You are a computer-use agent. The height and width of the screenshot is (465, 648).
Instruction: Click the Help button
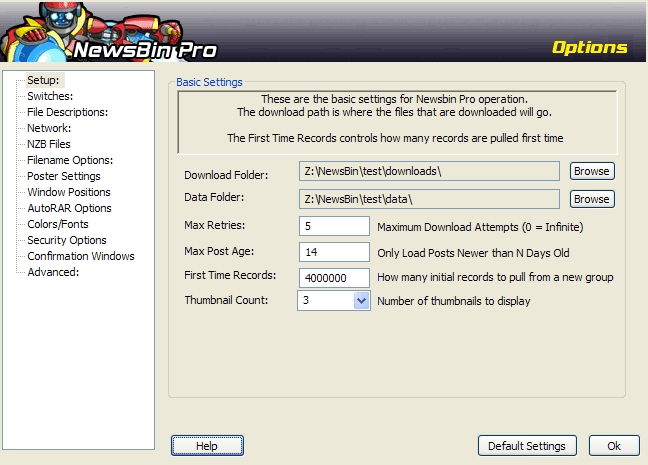point(207,446)
